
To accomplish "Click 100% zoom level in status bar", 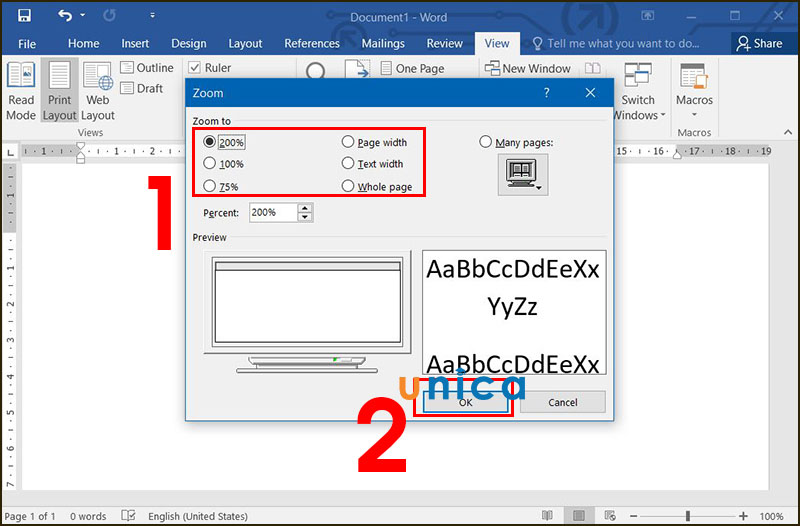I will [771, 516].
